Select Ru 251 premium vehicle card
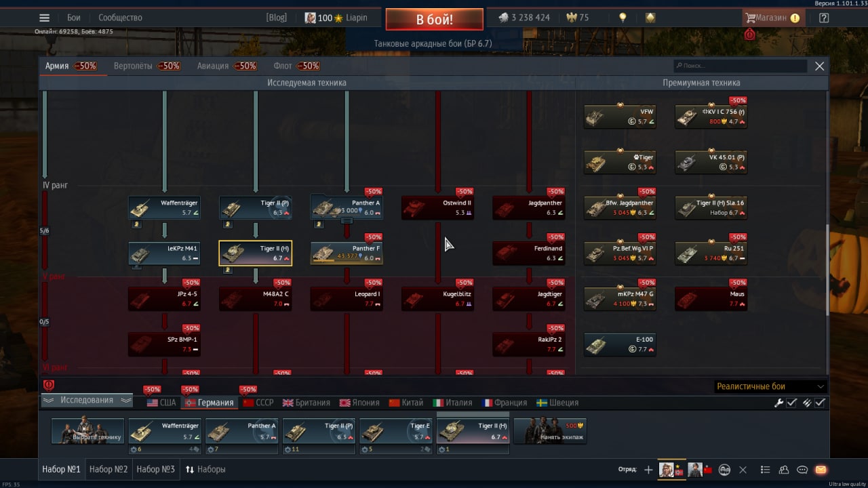This screenshot has width=868, height=488. coord(711,253)
